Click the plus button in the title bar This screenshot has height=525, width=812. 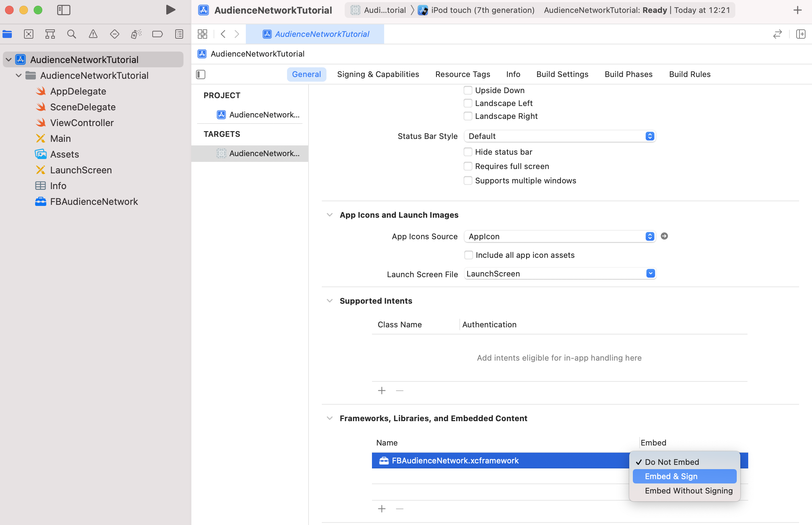[x=798, y=10]
